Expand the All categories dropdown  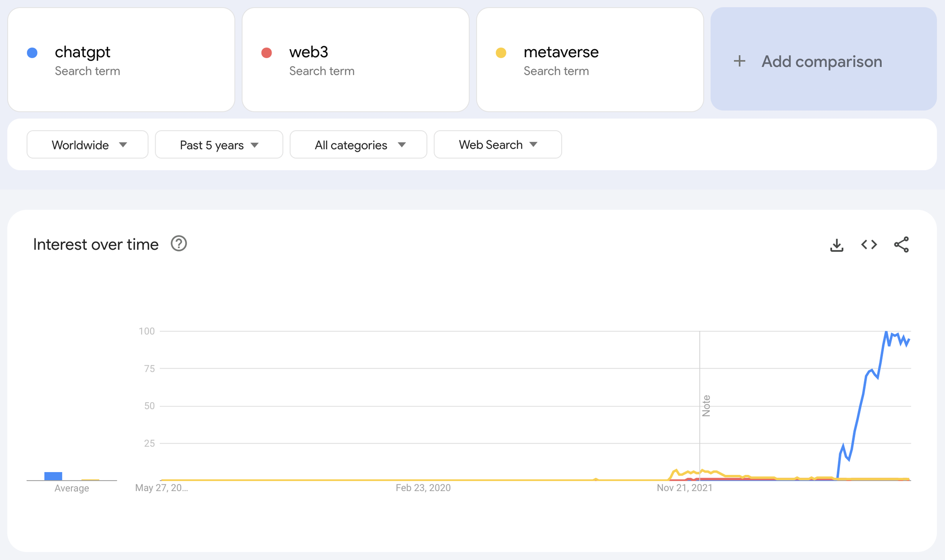(358, 145)
